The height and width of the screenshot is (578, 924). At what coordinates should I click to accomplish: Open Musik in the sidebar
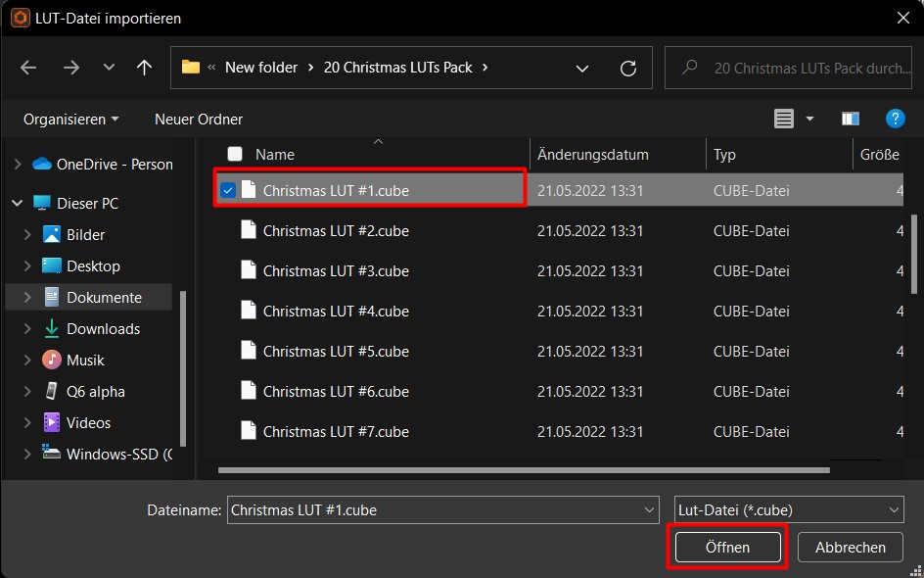pyautogui.click(x=73, y=360)
